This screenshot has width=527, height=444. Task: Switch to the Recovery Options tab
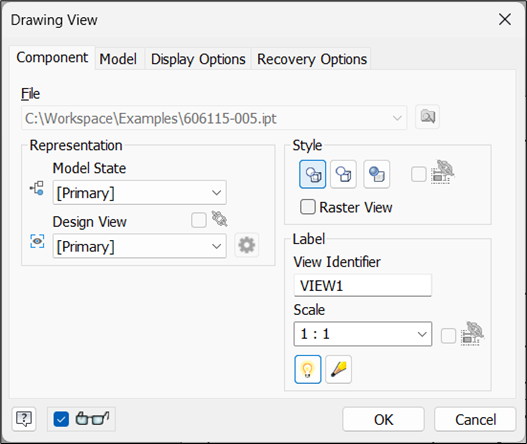(x=312, y=59)
